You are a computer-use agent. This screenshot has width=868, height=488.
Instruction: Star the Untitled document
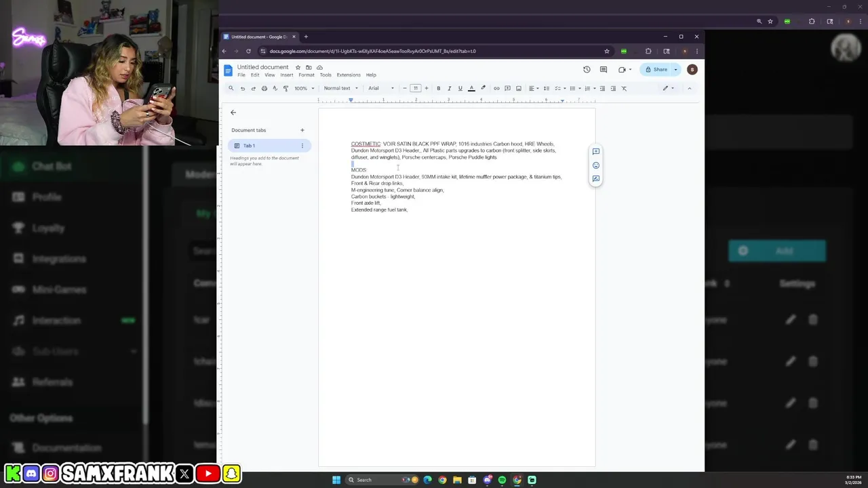[x=298, y=67]
